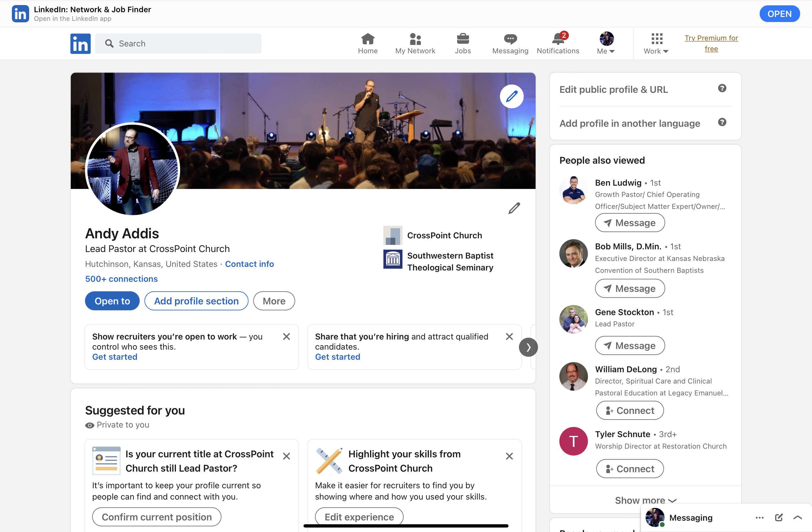Screen dimensions: 812x532
Task: Open the More profile actions button
Action: coord(274,301)
